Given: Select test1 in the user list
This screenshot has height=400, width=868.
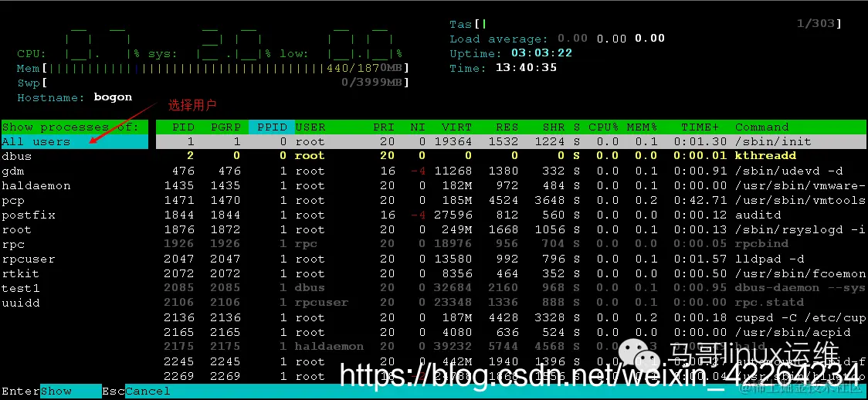Looking at the screenshot, I should point(21,288).
